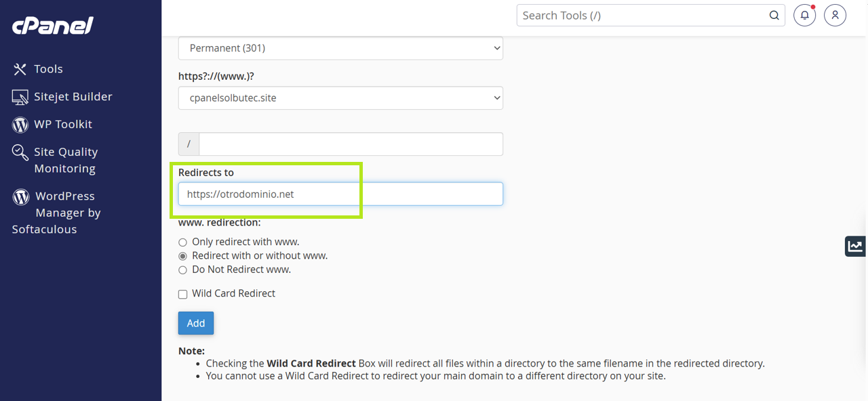Open Site Quality Monitoring magnifier icon
Image resolution: width=868 pixels, height=401 pixels.
pyautogui.click(x=20, y=152)
